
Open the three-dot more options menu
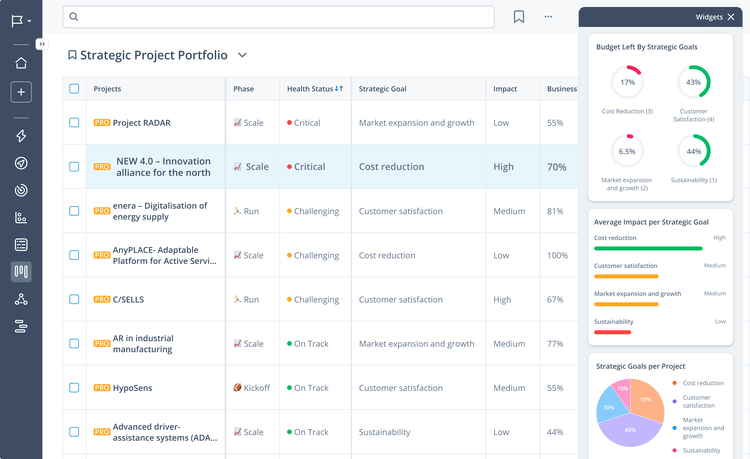click(x=548, y=17)
